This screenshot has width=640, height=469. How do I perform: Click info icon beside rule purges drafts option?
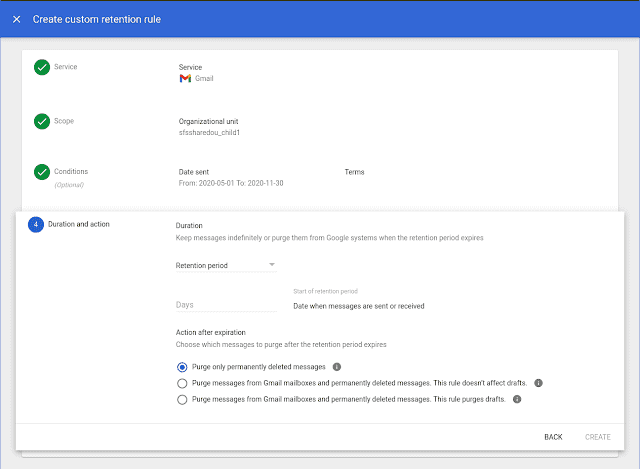pyautogui.click(x=517, y=399)
